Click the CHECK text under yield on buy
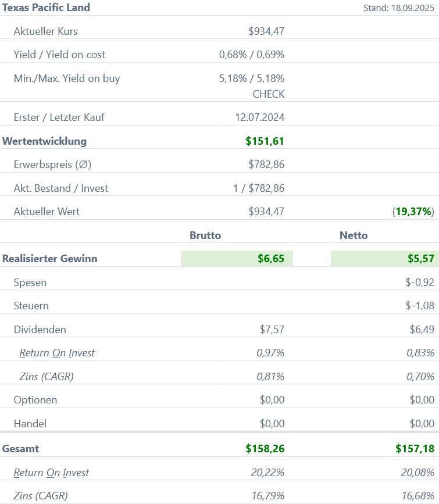 [x=268, y=94]
